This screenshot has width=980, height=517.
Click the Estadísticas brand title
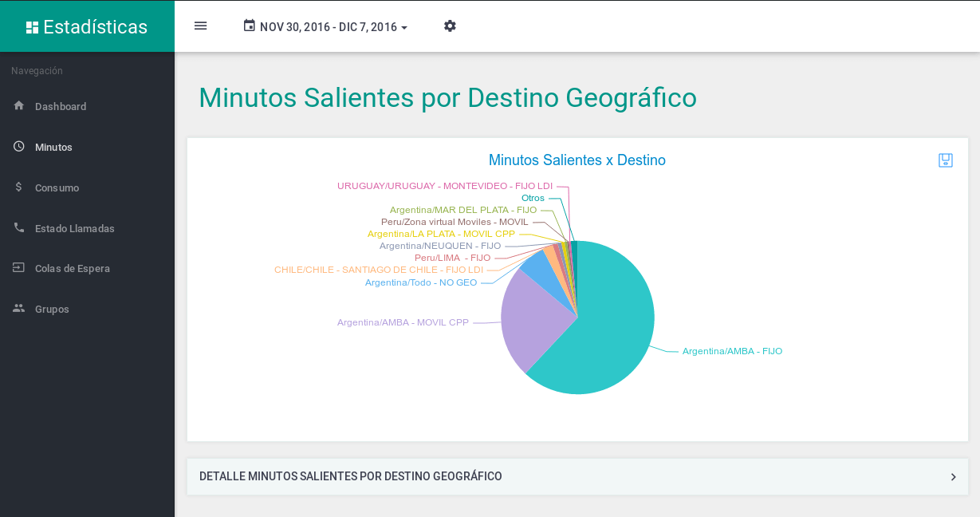point(95,27)
